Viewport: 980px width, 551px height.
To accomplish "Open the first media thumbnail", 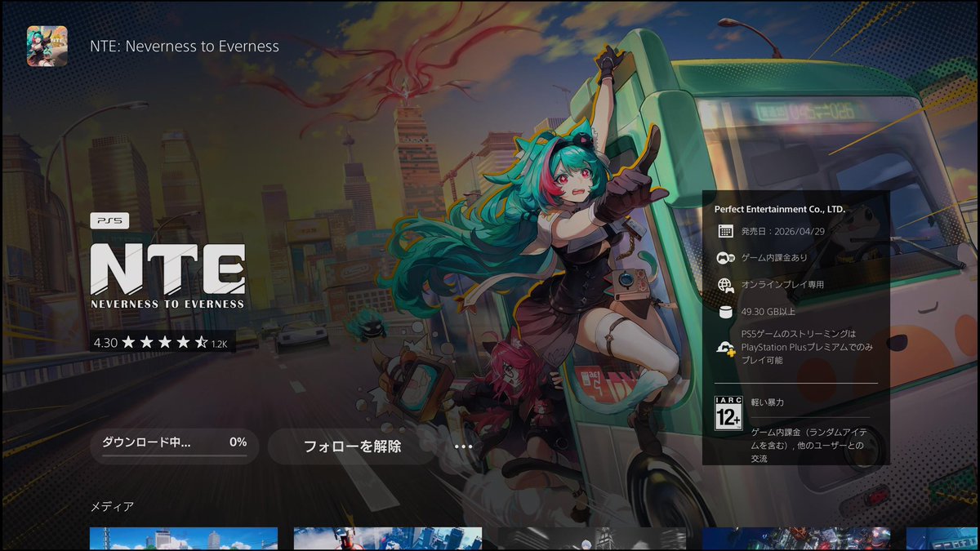I will click(x=184, y=539).
